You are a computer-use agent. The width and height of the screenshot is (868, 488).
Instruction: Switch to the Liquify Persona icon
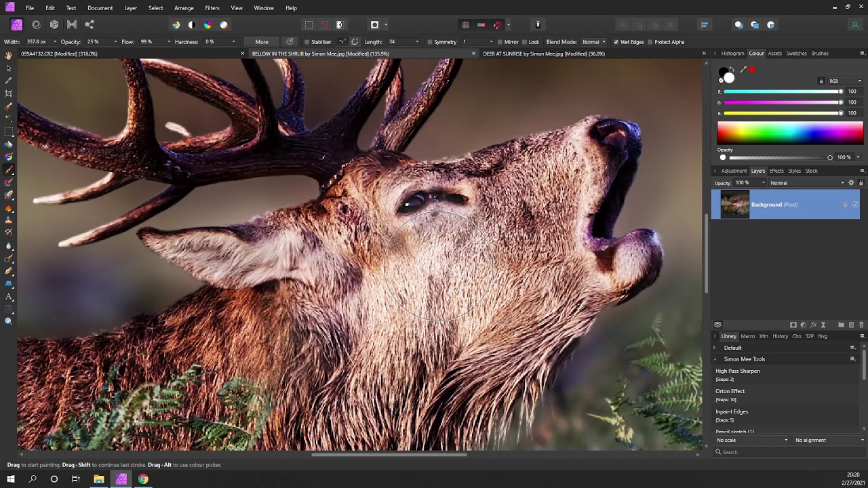click(x=37, y=24)
